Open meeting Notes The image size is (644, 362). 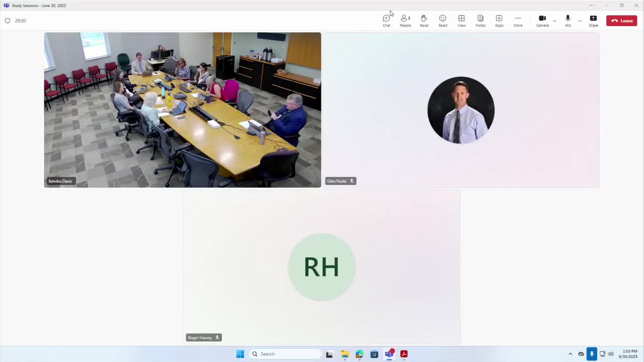click(480, 20)
